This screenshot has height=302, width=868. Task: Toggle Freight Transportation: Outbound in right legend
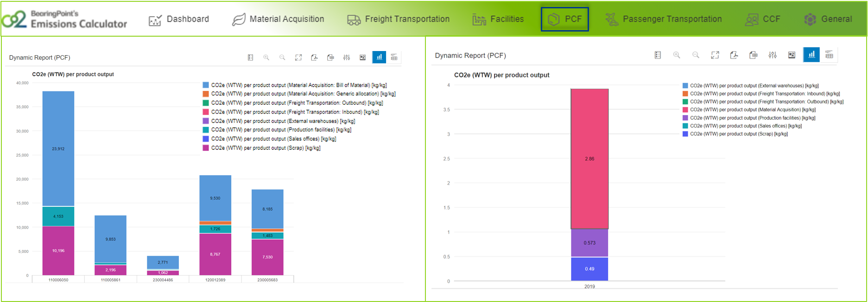coord(763,102)
